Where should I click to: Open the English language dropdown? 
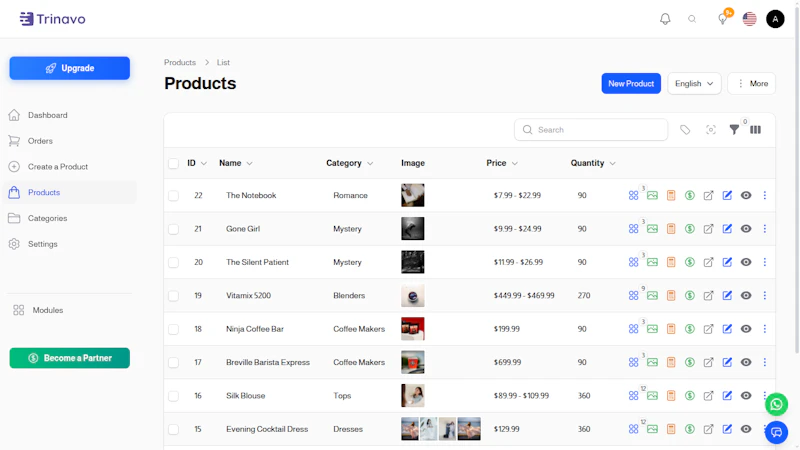[x=694, y=84]
